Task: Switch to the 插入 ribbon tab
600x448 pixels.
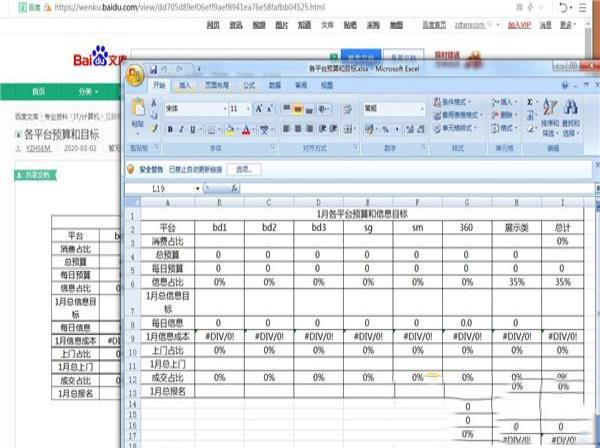Action: (x=187, y=87)
